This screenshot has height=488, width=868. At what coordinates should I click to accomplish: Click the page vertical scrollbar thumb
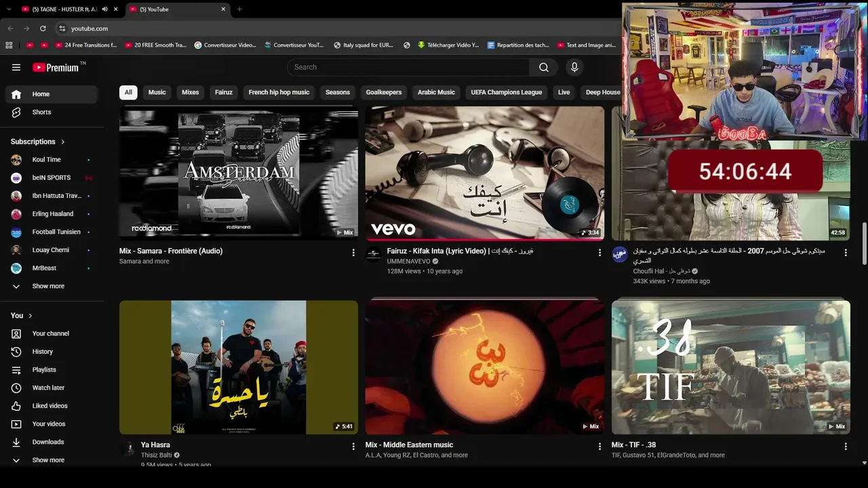coord(864,244)
